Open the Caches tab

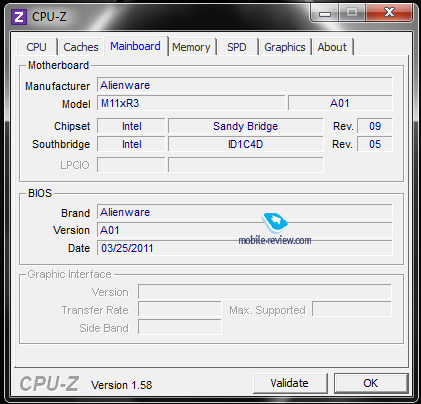tap(81, 47)
